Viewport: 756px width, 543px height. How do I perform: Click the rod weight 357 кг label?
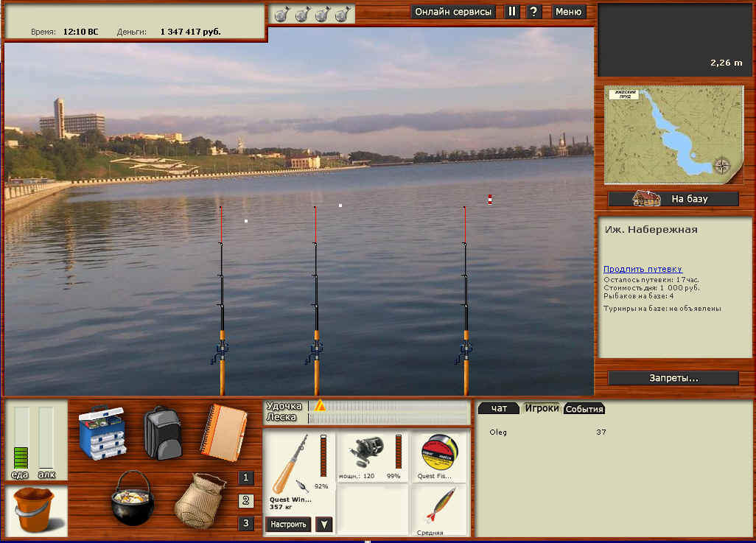(x=281, y=507)
